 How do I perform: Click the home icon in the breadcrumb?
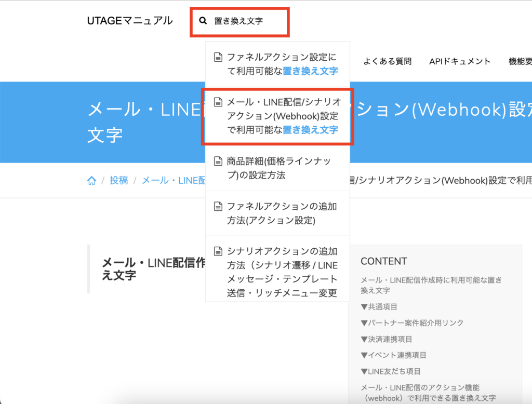(91, 180)
